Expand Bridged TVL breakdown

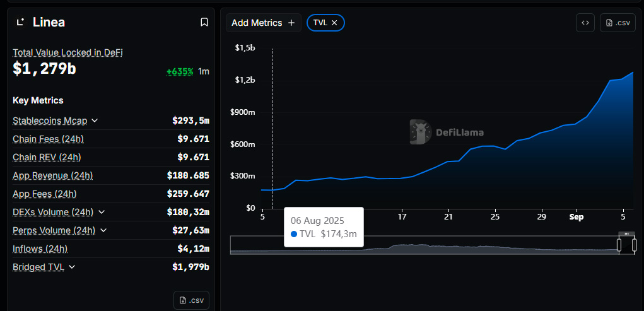72,267
